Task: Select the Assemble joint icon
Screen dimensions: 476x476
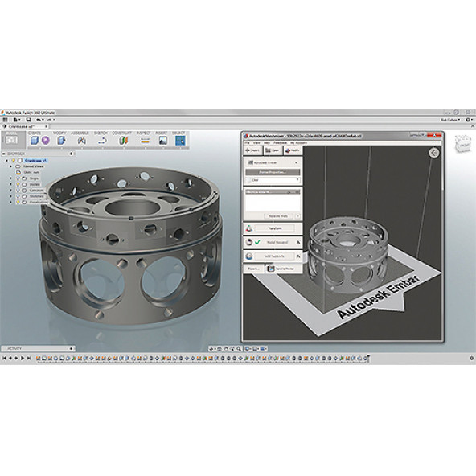Action: [x=81, y=140]
